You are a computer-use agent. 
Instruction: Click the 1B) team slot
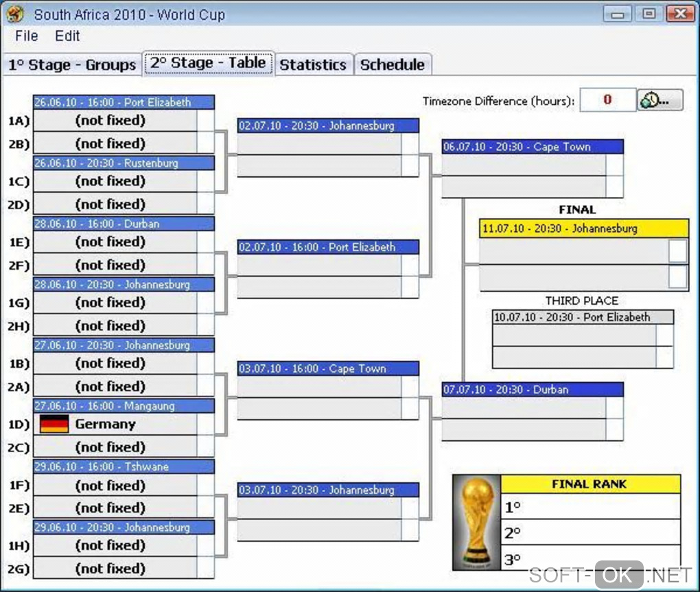pyautogui.click(x=115, y=363)
